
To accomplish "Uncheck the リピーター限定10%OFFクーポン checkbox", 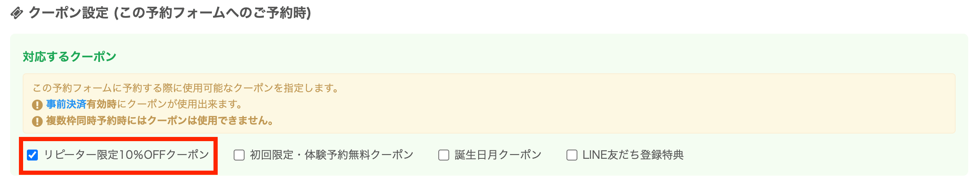I will [x=32, y=155].
